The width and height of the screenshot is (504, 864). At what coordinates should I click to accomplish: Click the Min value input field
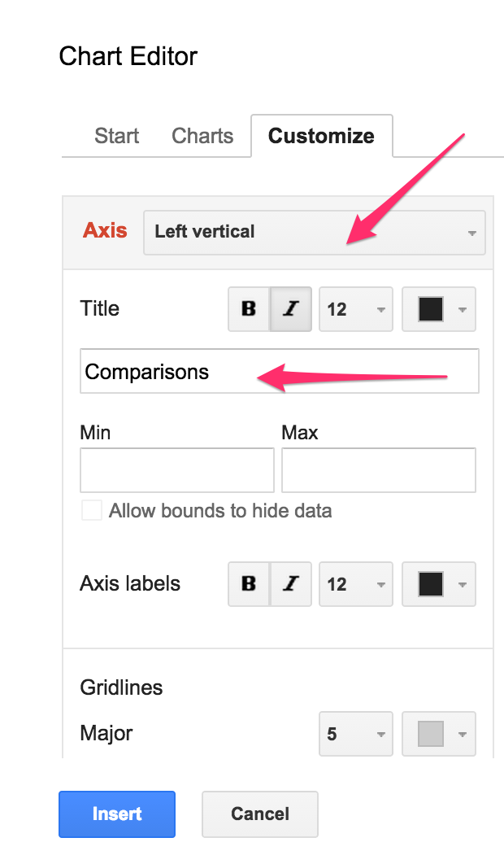click(177, 470)
